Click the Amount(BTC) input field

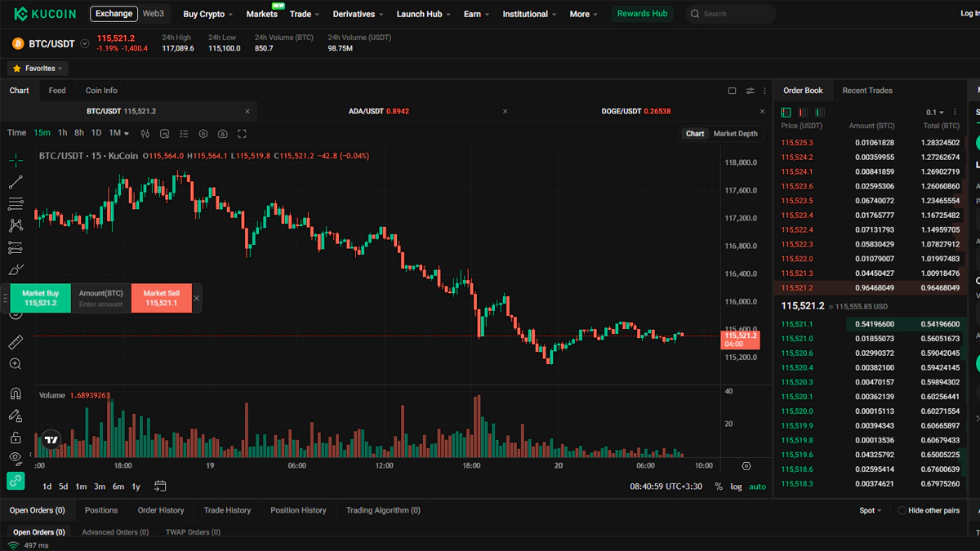101,304
